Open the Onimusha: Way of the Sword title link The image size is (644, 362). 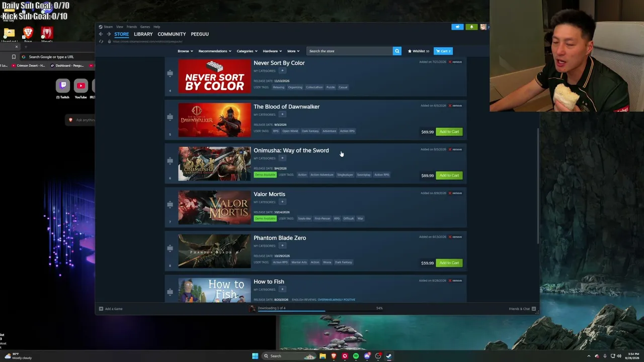click(x=291, y=150)
